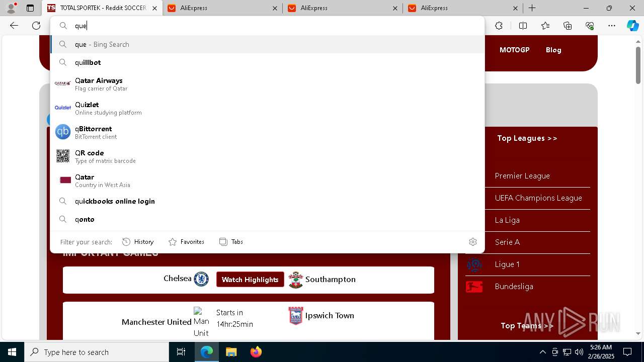
Task: Select the Qatar Airways suggestion
Action: [267, 84]
